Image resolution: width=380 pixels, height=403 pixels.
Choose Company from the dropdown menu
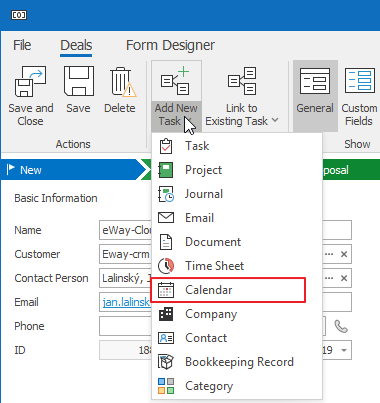[237, 314]
